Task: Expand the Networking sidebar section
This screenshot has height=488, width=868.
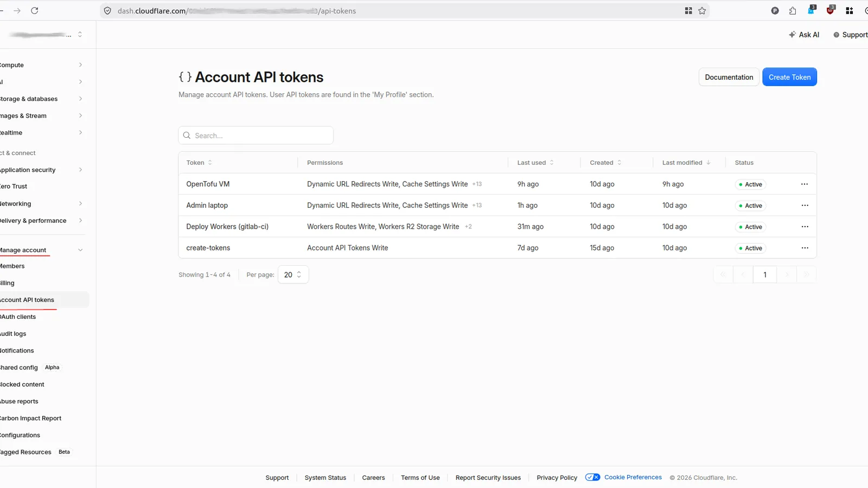Action: coord(80,203)
